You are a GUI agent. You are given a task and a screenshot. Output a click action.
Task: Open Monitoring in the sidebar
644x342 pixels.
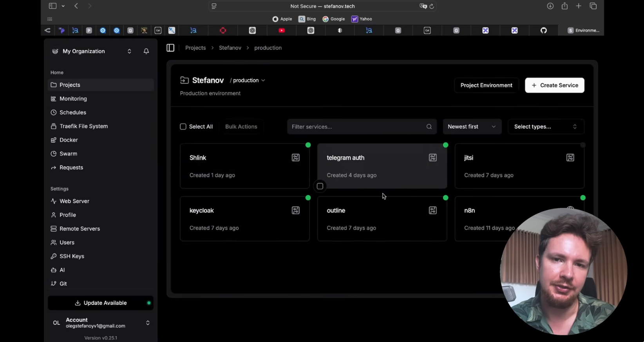73,99
